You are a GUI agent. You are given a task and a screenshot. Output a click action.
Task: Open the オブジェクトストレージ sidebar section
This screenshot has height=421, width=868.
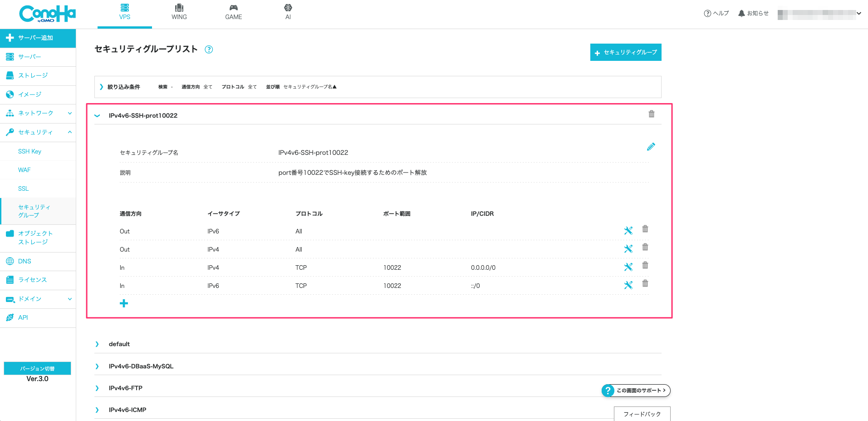pyautogui.click(x=36, y=238)
